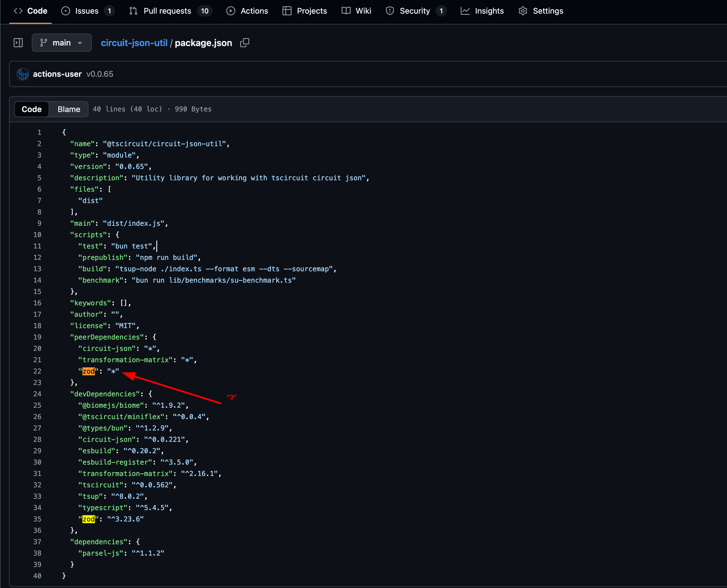Screen dimensions: 727x588
Task: Click the Security shield icon
Action: [x=390, y=11]
